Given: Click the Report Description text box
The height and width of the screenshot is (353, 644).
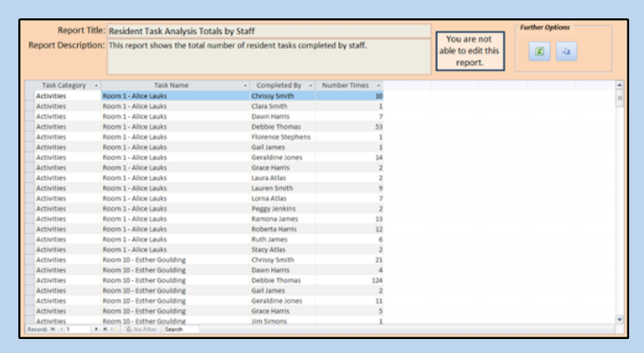Looking at the screenshot, I should (269, 56).
